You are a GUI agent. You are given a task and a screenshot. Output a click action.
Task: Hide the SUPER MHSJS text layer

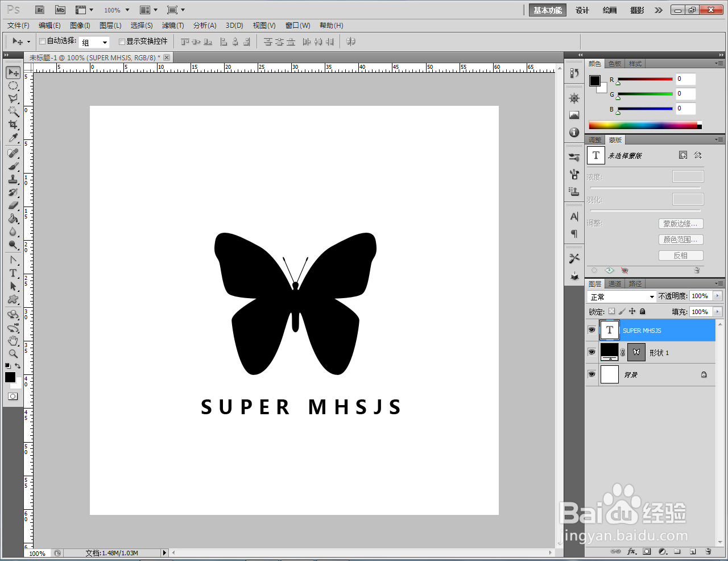tap(591, 330)
